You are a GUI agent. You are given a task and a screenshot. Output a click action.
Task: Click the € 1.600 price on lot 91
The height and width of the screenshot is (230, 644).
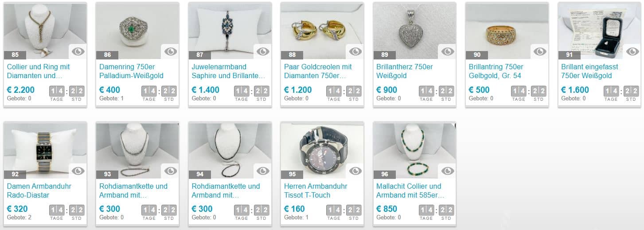(575, 90)
